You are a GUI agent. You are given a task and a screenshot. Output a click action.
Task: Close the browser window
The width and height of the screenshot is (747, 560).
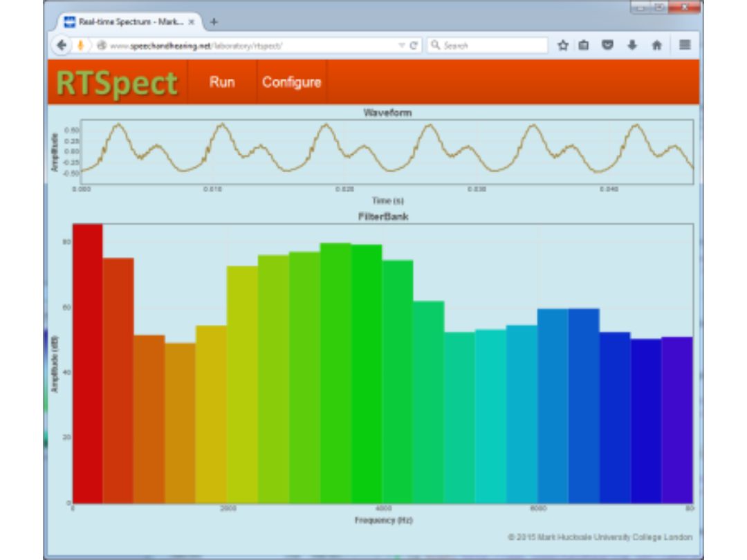point(685,7)
